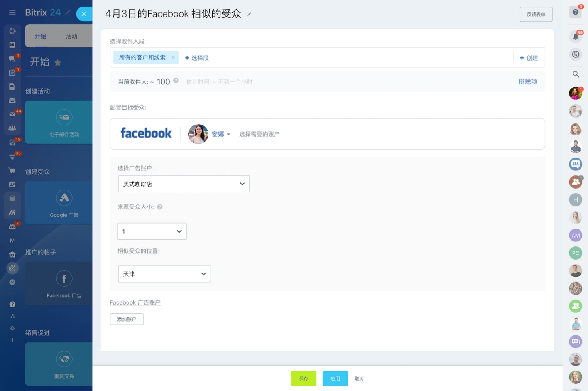This screenshot has width=588, height=391.
Task: Open the Google 广告 audience tile
Action: pyautogui.click(x=59, y=203)
